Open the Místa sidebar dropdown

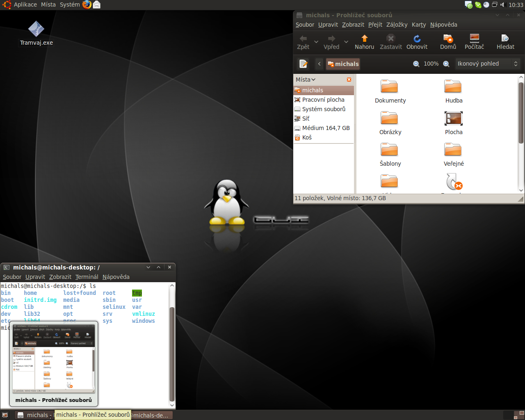[x=306, y=80]
